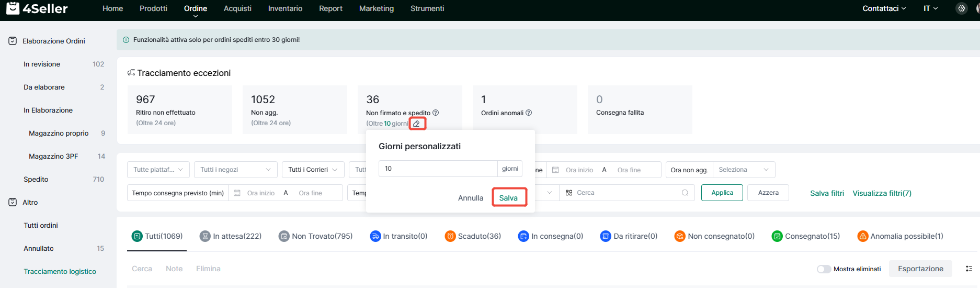Switch to the Non Trovato(795) tab
This screenshot has height=288, width=980.
pos(315,236)
